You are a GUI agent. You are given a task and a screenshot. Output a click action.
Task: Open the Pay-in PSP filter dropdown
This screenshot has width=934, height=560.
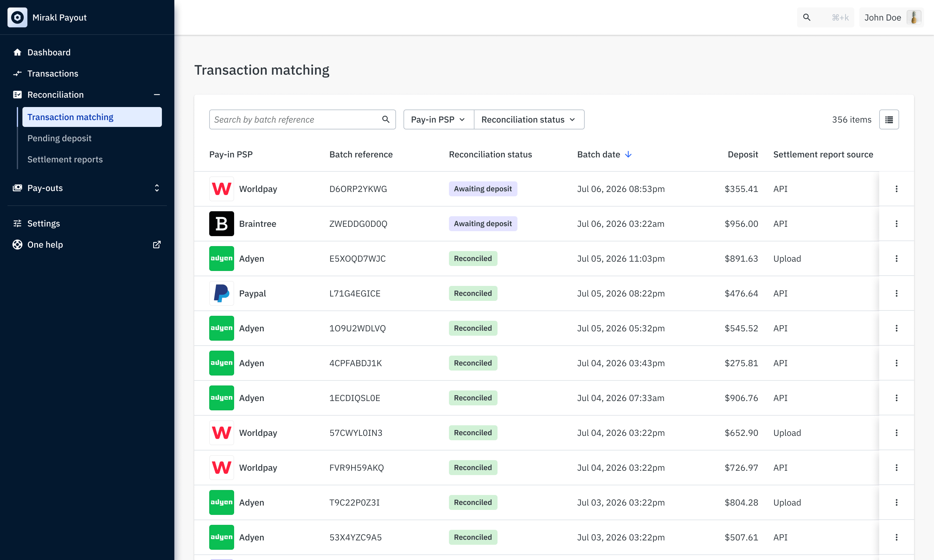pyautogui.click(x=438, y=120)
